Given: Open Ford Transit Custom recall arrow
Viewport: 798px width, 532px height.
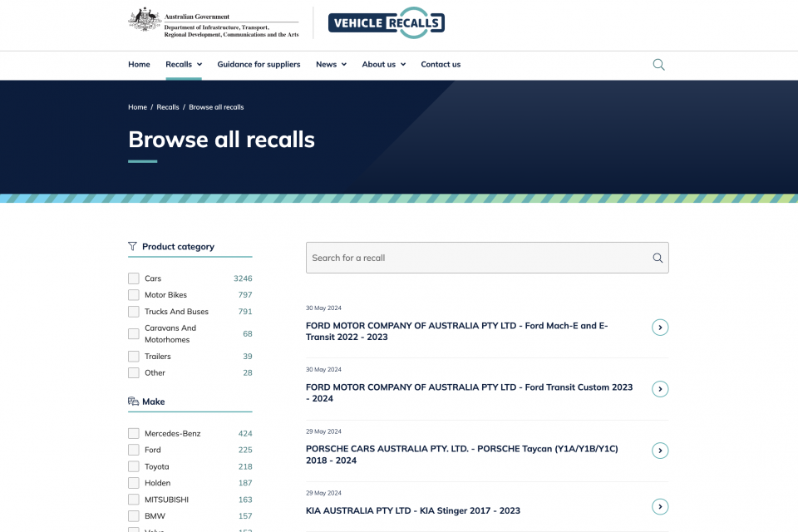Looking at the screenshot, I should pos(660,389).
